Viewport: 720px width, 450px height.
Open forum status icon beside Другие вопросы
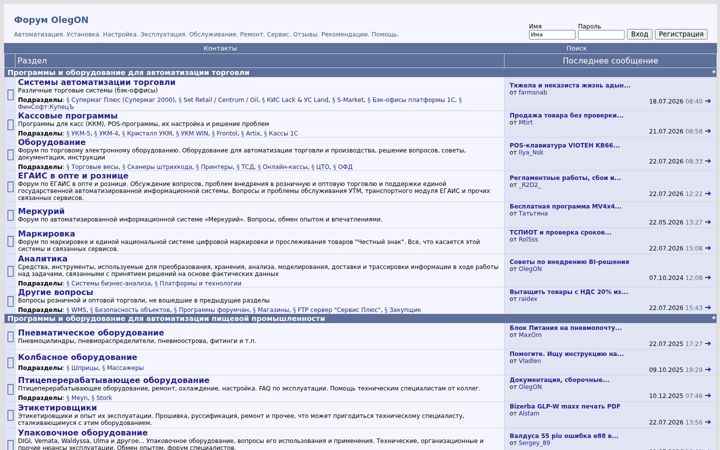tap(10, 301)
